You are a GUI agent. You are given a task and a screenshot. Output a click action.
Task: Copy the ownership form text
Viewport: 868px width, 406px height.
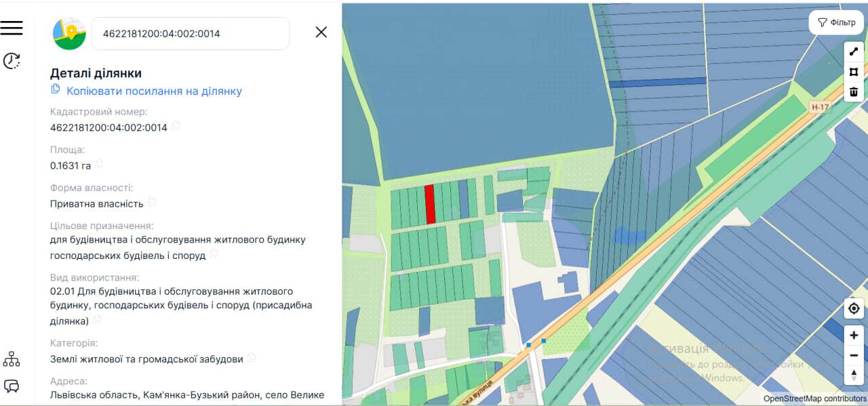[x=152, y=202]
